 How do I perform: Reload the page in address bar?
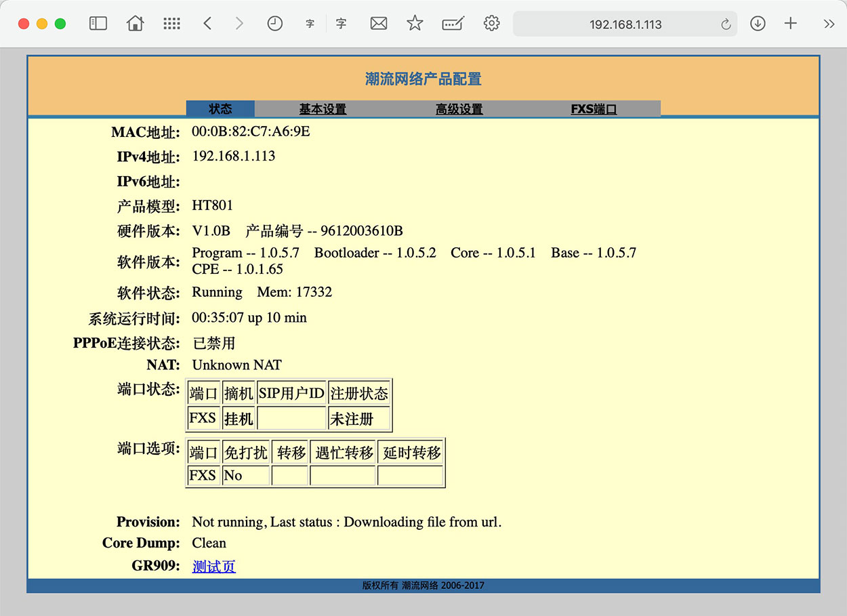coord(726,24)
